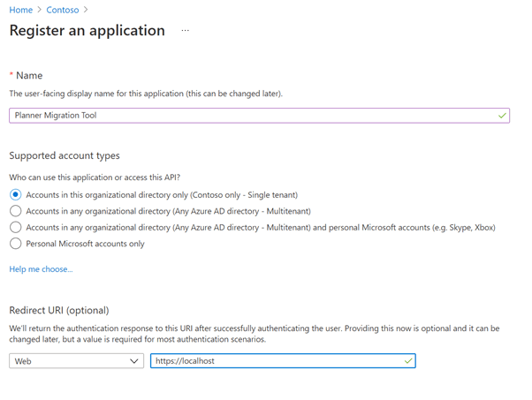Select Multitenant and personal Microsoft accounts option
This screenshot has height=400, width=532.
[15, 227]
